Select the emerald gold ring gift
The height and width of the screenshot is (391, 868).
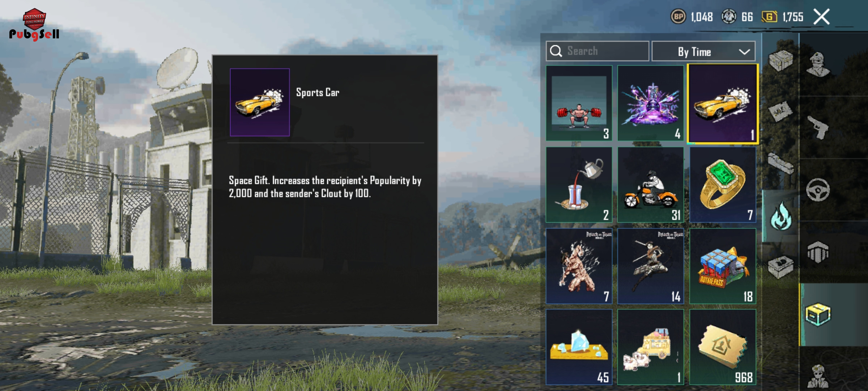click(x=723, y=185)
